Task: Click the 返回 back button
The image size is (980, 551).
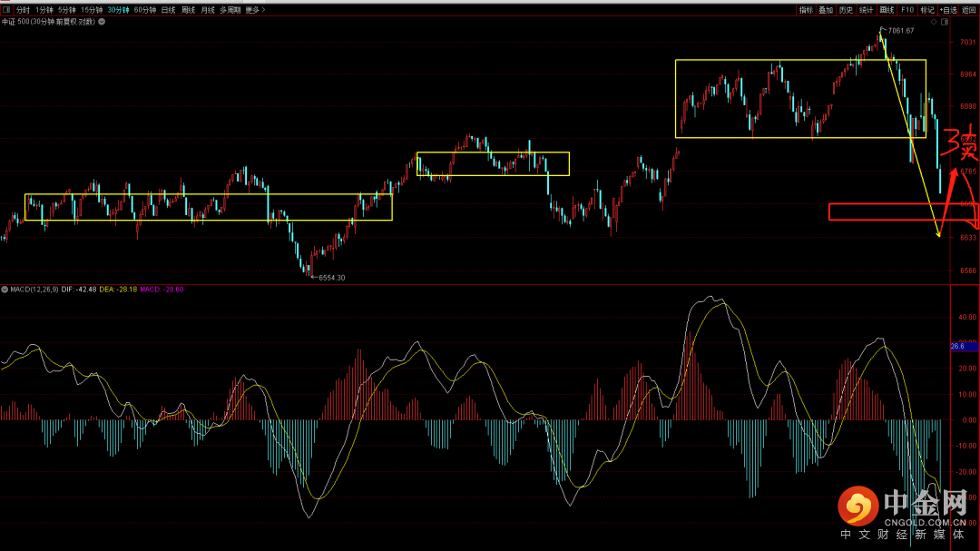Action: pos(969,10)
